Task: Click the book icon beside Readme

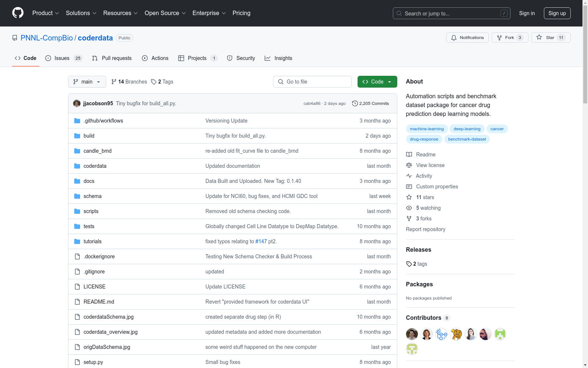Action: (x=409, y=155)
